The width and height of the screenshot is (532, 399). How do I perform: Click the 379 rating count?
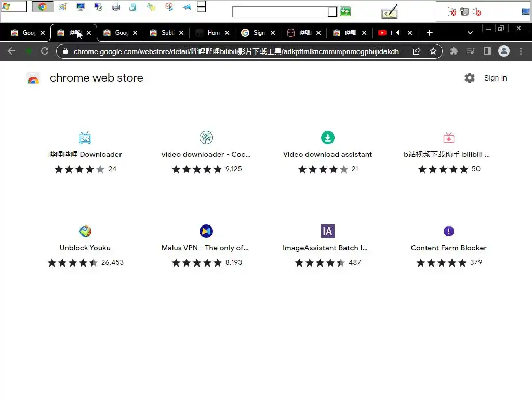pos(476,262)
